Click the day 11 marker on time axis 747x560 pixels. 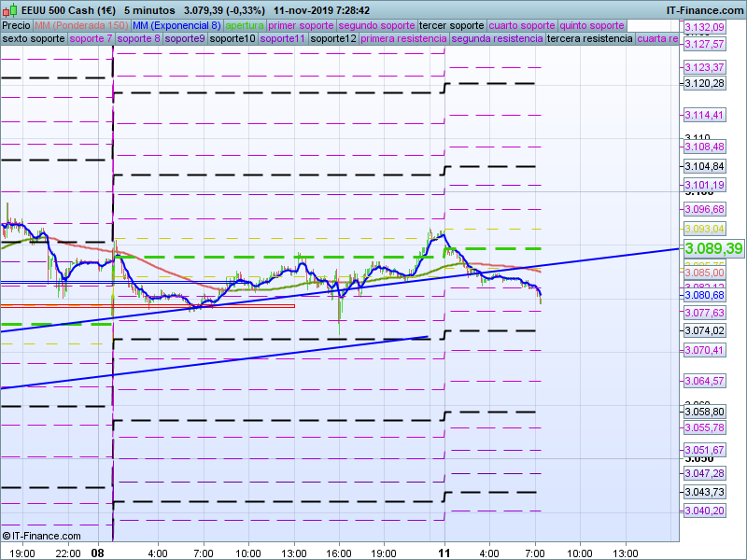click(445, 553)
